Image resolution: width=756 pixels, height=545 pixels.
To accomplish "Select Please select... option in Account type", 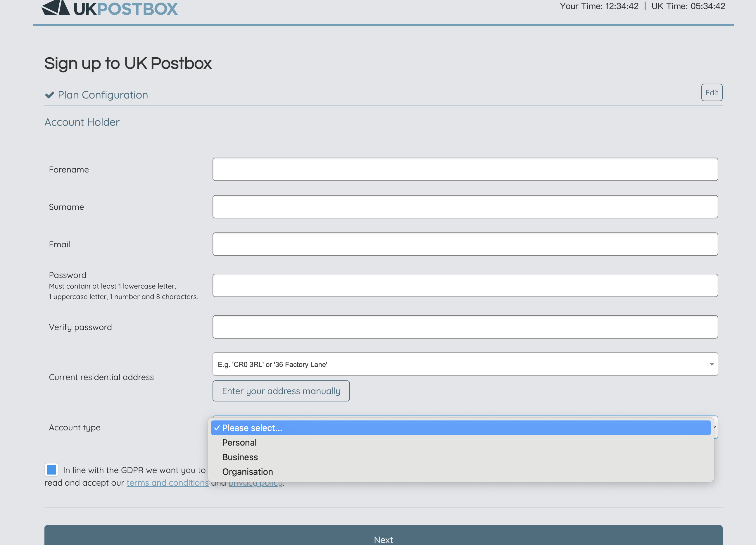I will [x=461, y=428].
